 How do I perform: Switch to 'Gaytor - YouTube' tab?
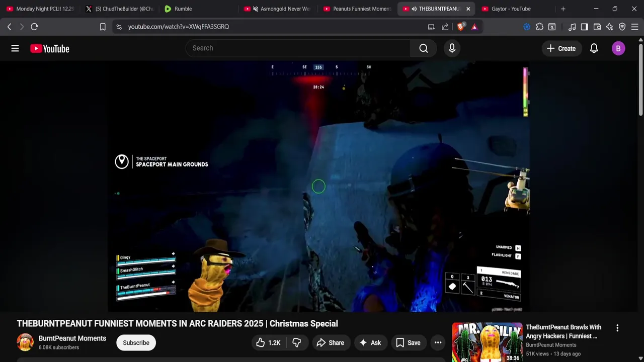[516, 9]
